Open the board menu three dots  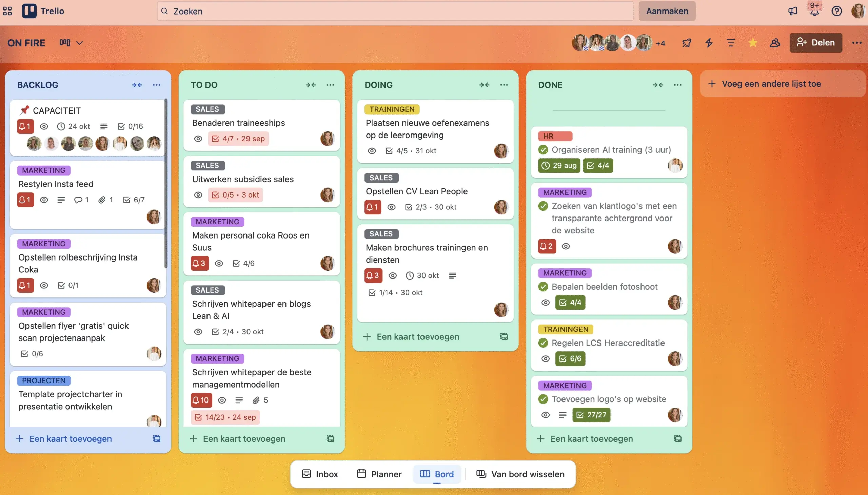pyautogui.click(x=856, y=43)
